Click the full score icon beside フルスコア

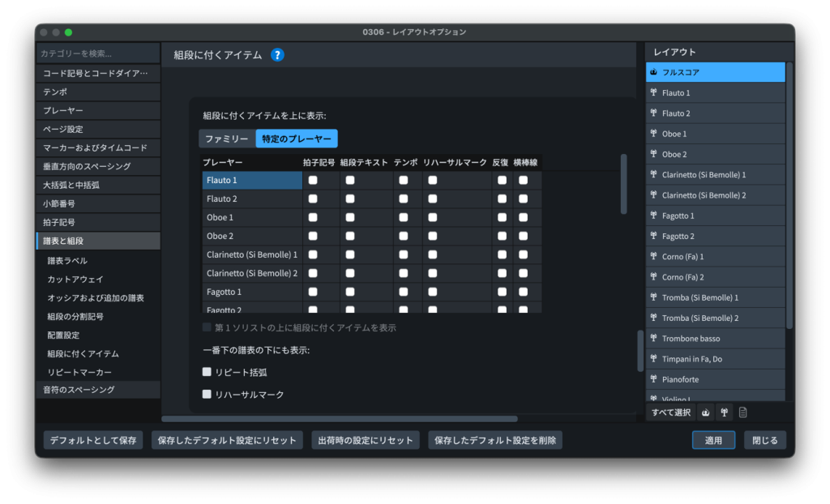click(x=653, y=72)
